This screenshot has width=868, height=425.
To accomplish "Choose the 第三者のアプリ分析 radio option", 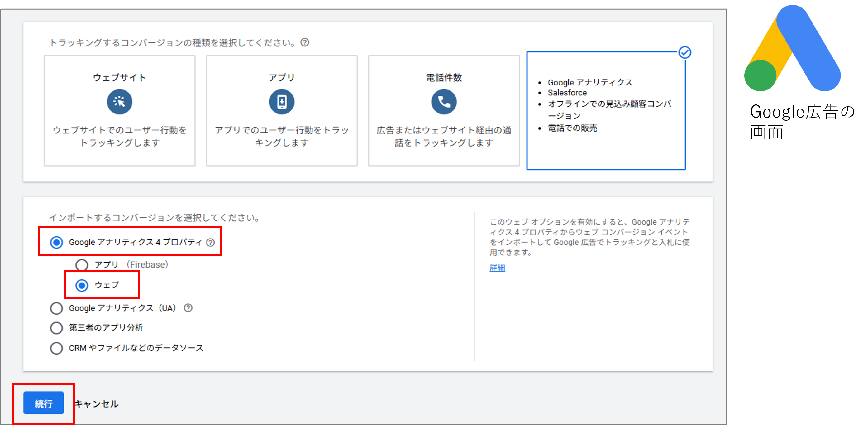I will tap(56, 328).
